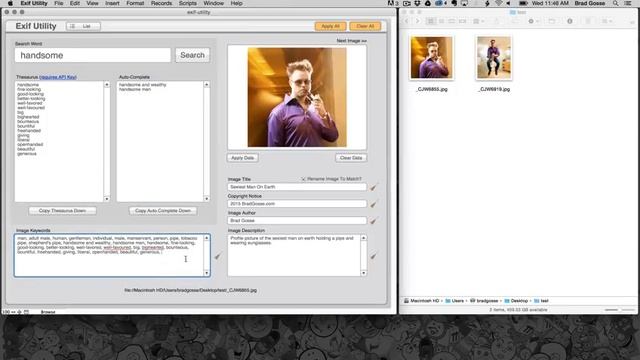
Task: Open the View menu
Action: [92, 3]
